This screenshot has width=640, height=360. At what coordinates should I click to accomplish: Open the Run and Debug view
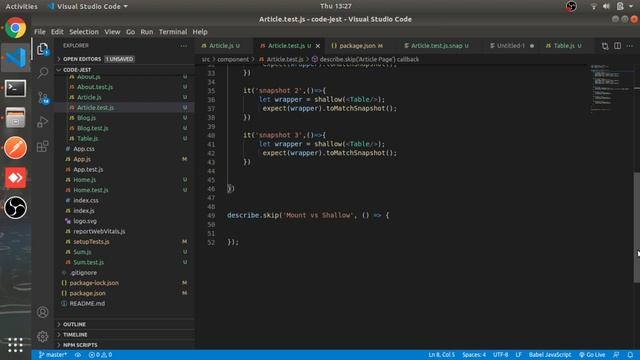[42, 122]
